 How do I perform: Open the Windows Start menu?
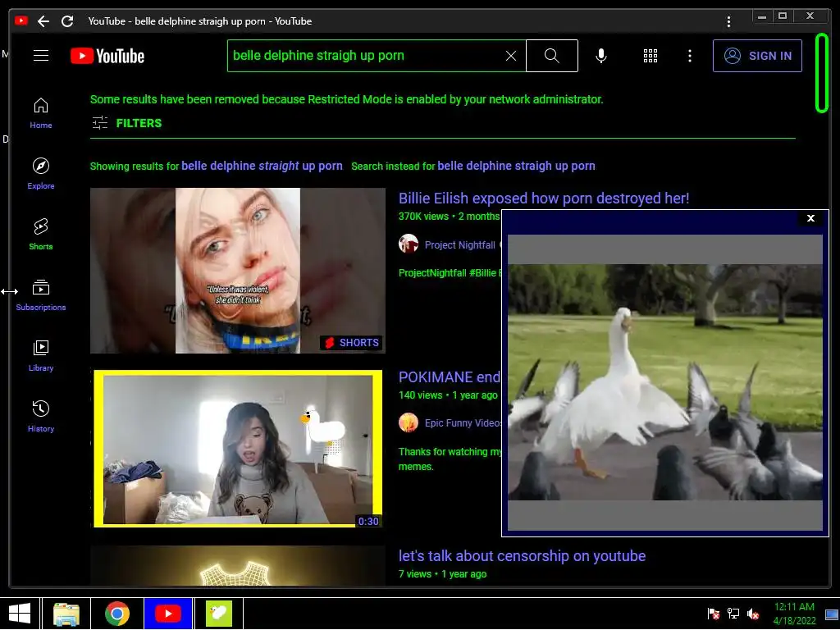point(20,614)
